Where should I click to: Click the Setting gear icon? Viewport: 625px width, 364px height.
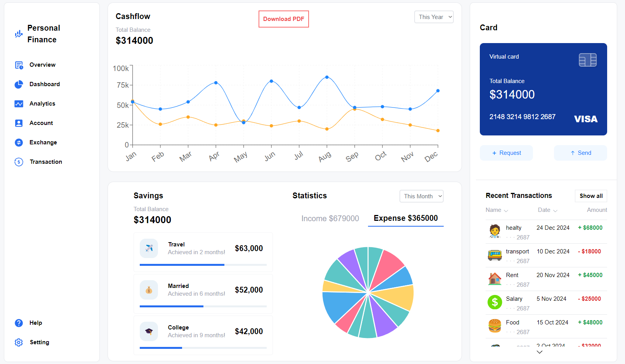tap(19, 342)
